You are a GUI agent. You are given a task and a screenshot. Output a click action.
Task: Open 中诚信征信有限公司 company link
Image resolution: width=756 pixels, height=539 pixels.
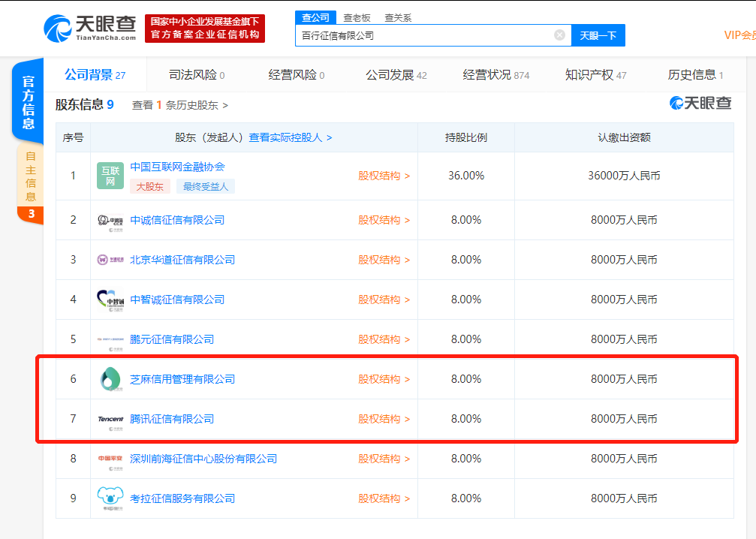click(x=177, y=220)
